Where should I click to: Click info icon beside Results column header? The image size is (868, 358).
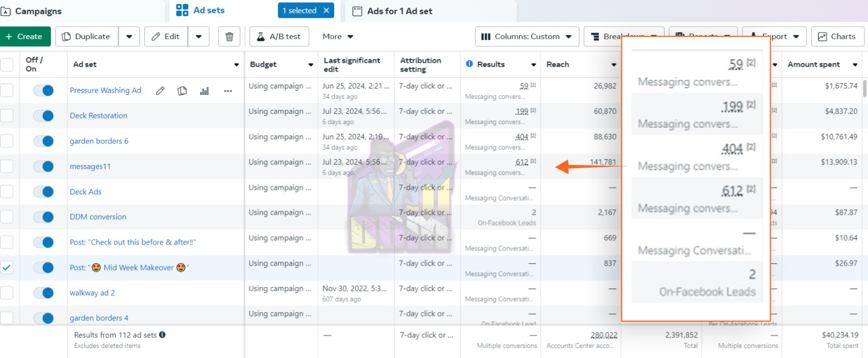pyautogui.click(x=469, y=64)
